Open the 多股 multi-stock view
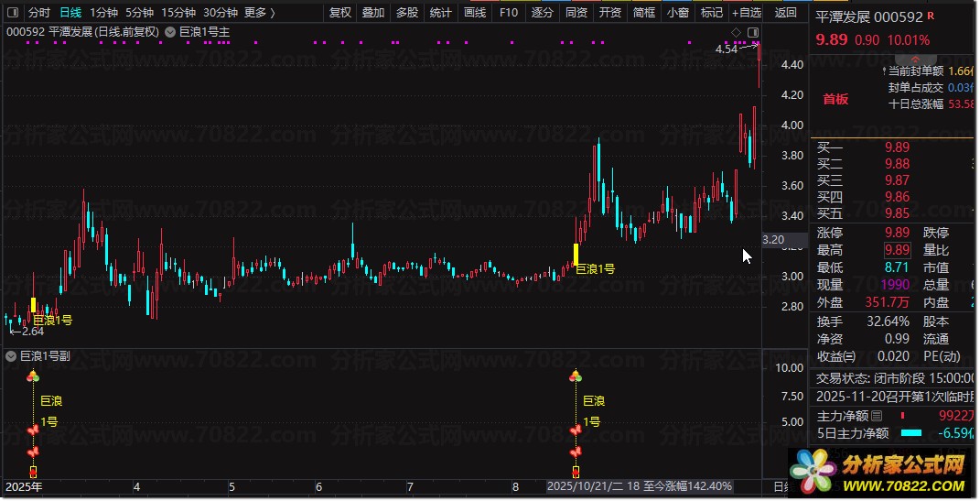This screenshot has width=980, height=501. click(407, 13)
